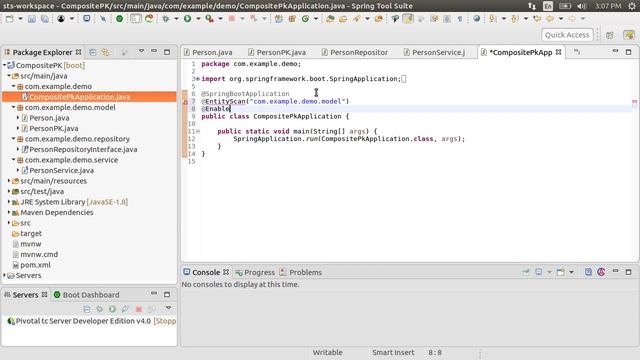Viewport: 640px width, 360px height.
Task: Click the red overview ruler error mark at the editor's right edge
Action: tap(634, 102)
